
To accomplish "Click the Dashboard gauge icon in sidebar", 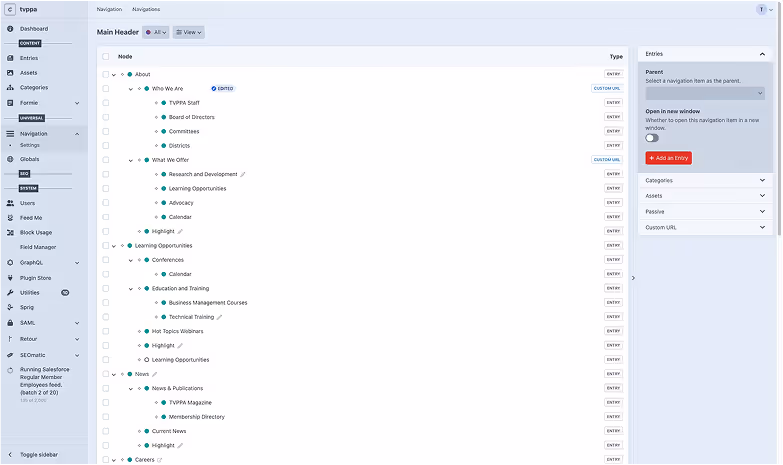I will (x=10, y=29).
